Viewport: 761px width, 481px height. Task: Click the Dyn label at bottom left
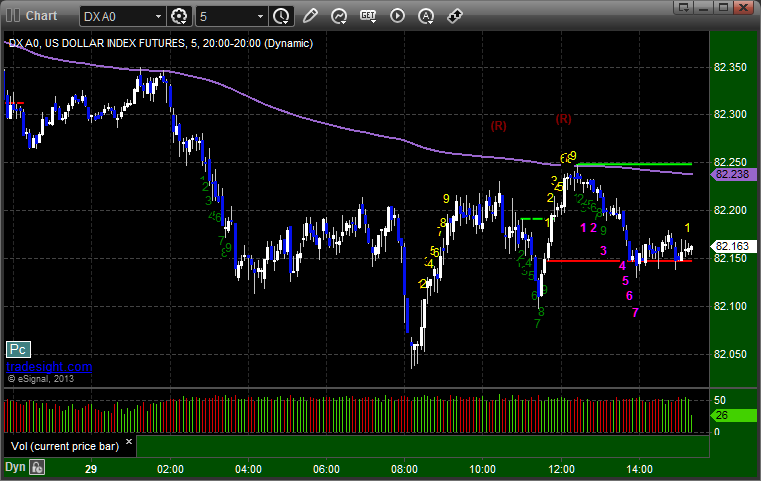coord(15,467)
